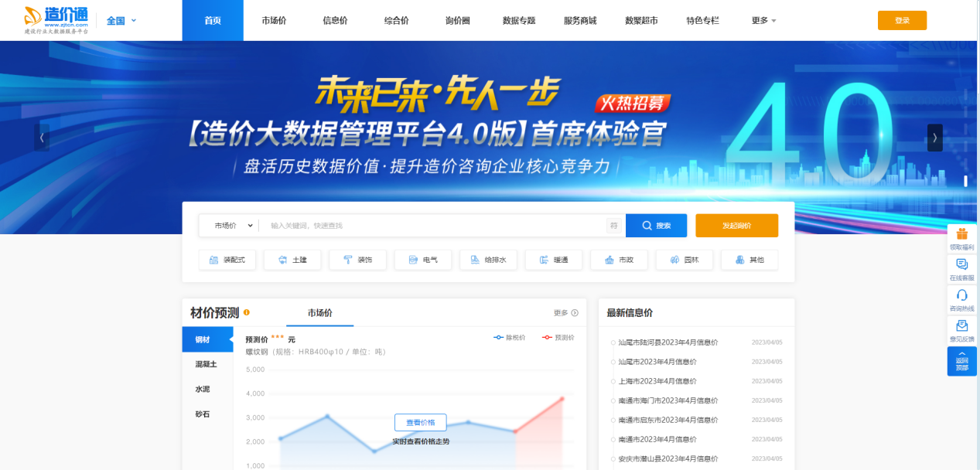Image resolution: width=980 pixels, height=470 pixels.
Task: Click the 最新信息价 heading
Action: tap(630, 313)
